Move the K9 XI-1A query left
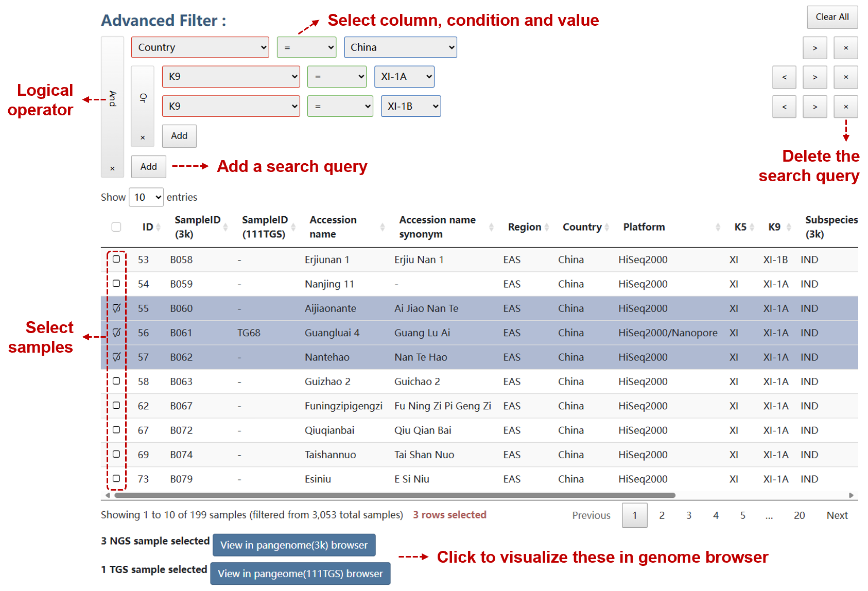The height and width of the screenshot is (591, 868). tap(784, 77)
